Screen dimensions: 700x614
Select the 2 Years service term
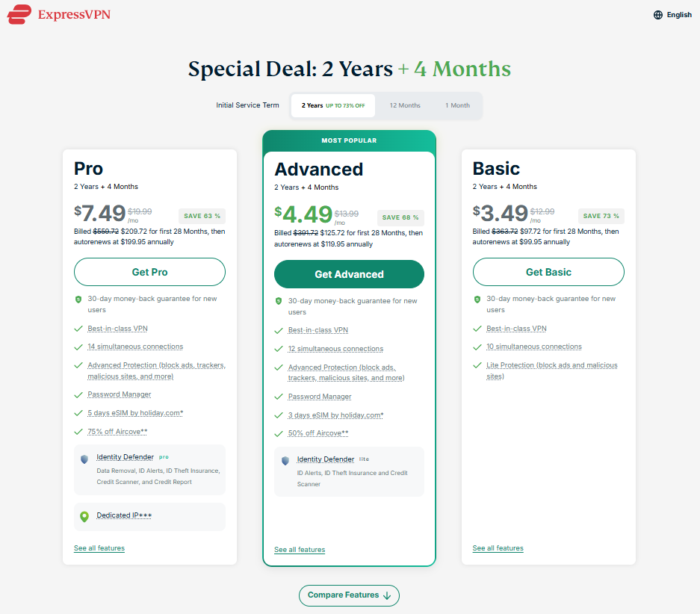332,105
